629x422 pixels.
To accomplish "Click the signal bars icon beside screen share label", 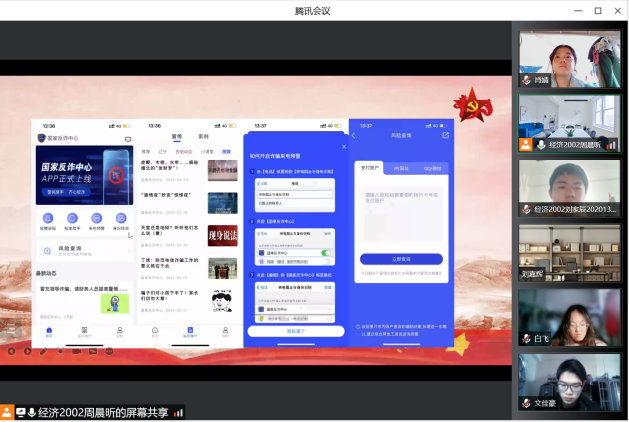I will (x=179, y=412).
